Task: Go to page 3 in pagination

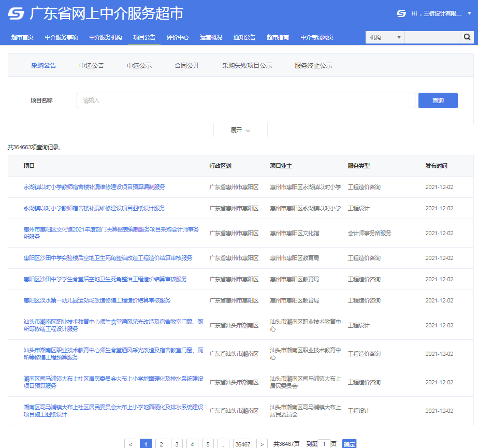Action: [x=177, y=444]
